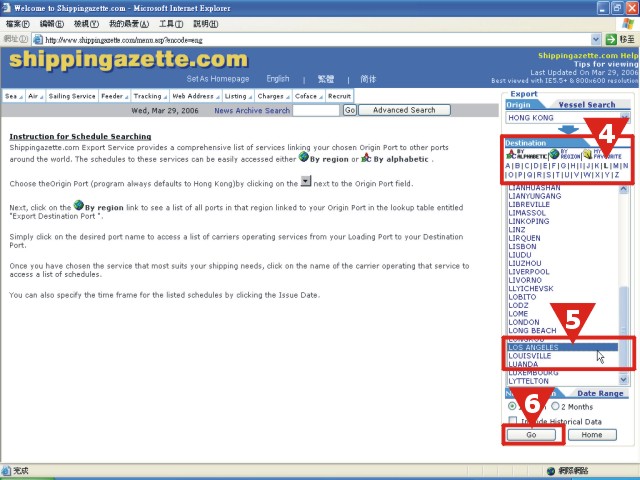Click the My Favourite icon under Destination

[x=587, y=154]
